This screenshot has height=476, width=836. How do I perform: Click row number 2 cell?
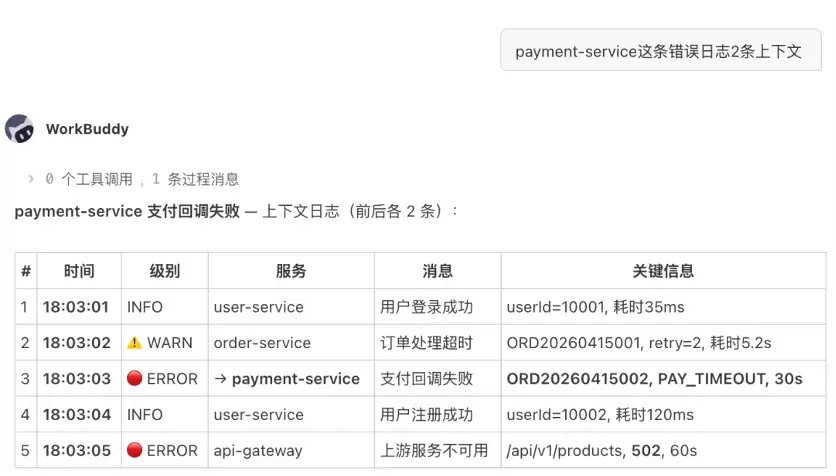click(25, 343)
